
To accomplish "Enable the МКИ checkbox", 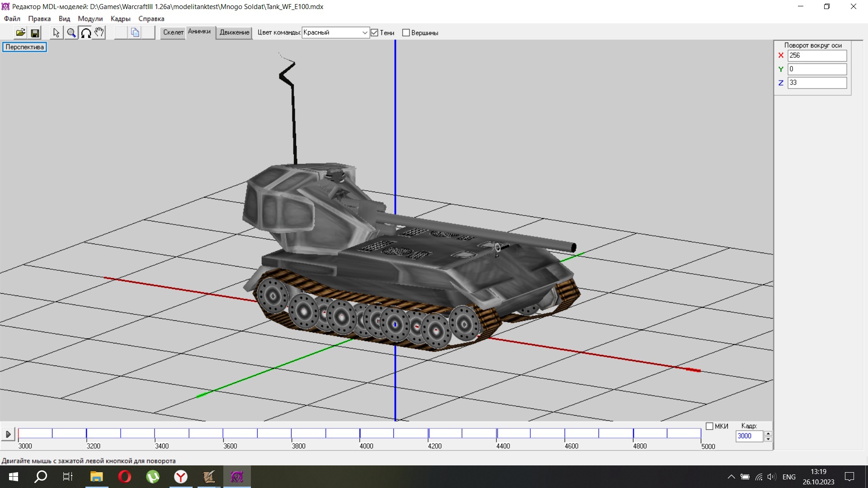I will click(709, 426).
